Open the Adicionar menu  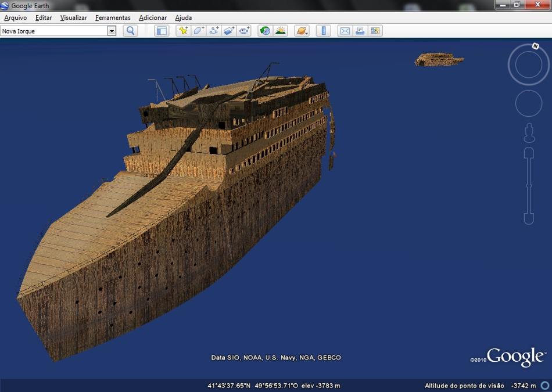[152, 17]
